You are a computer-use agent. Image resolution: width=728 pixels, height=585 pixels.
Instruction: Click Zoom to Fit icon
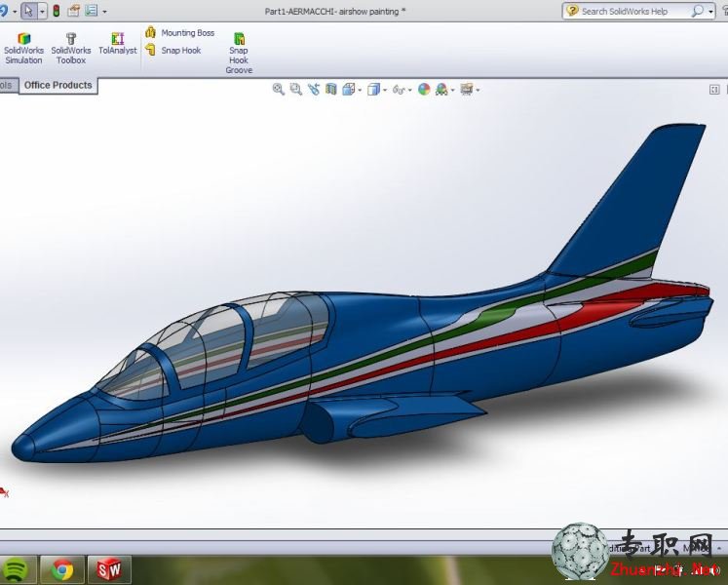[278, 90]
